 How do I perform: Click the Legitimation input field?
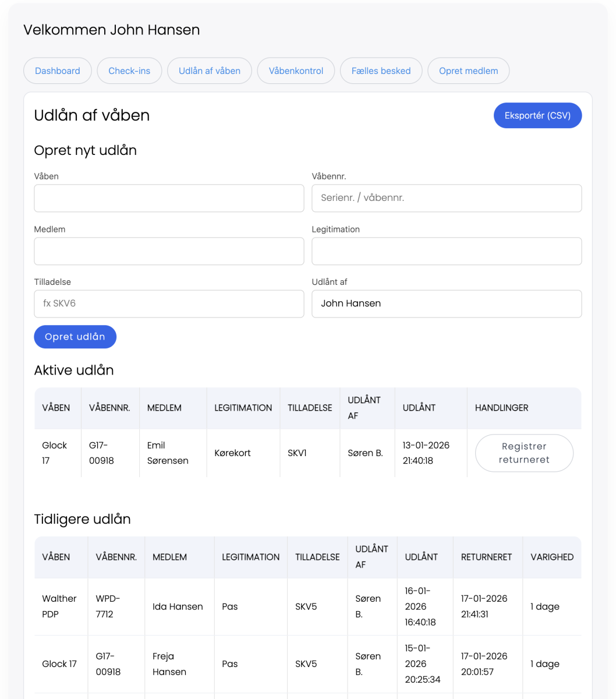coord(447,251)
